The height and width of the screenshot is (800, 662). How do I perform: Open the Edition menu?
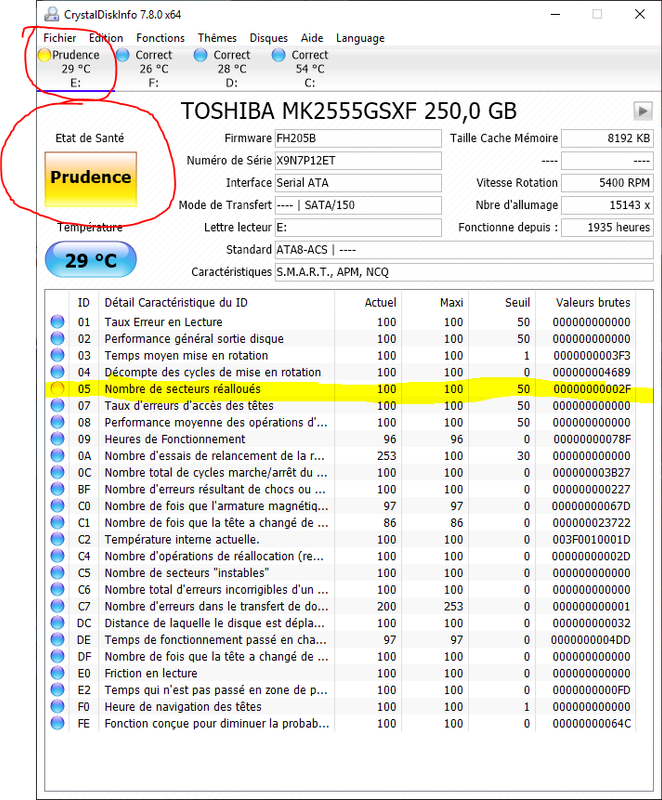coord(106,38)
